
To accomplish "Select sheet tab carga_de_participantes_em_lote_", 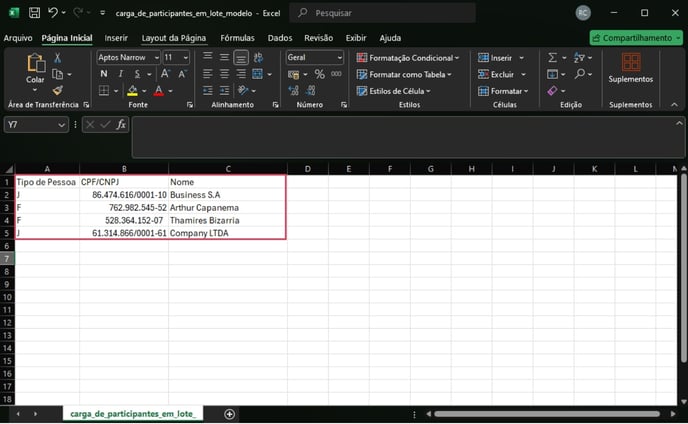I will tap(133, 413).
